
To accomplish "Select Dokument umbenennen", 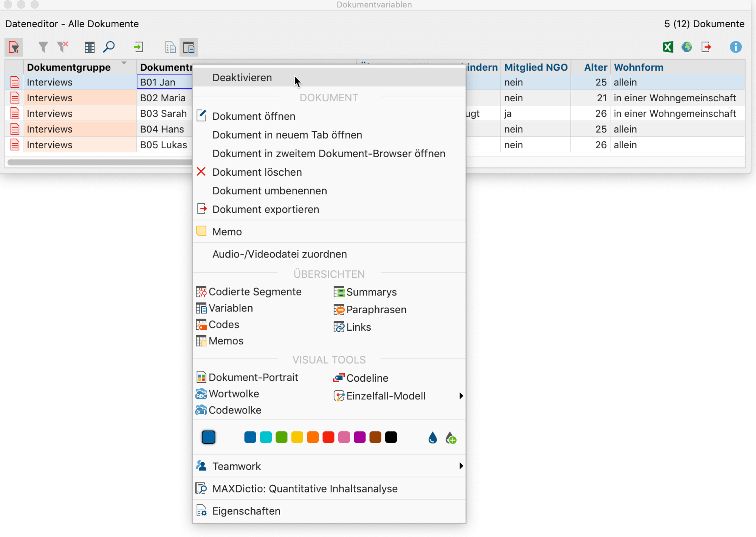I will coord(329,190).
